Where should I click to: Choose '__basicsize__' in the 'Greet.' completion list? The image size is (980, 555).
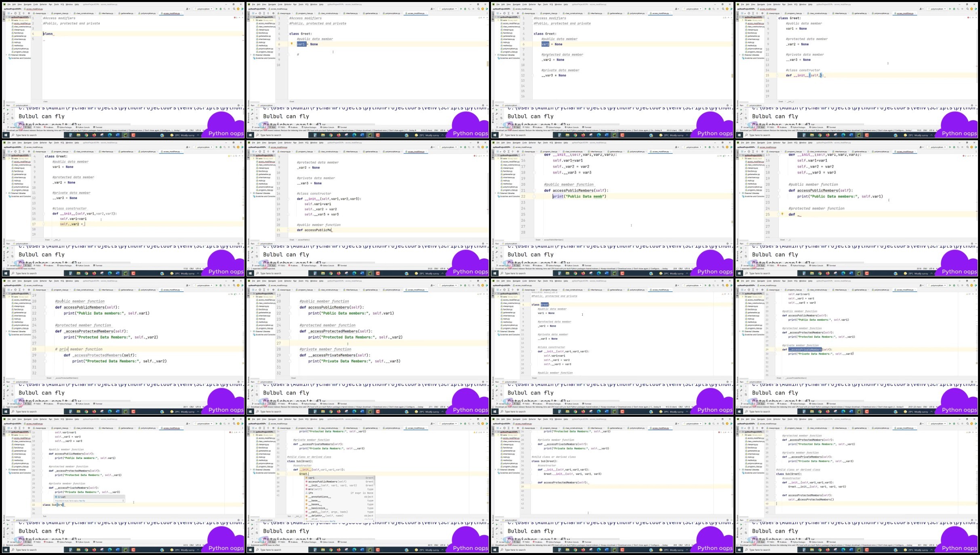340,508
